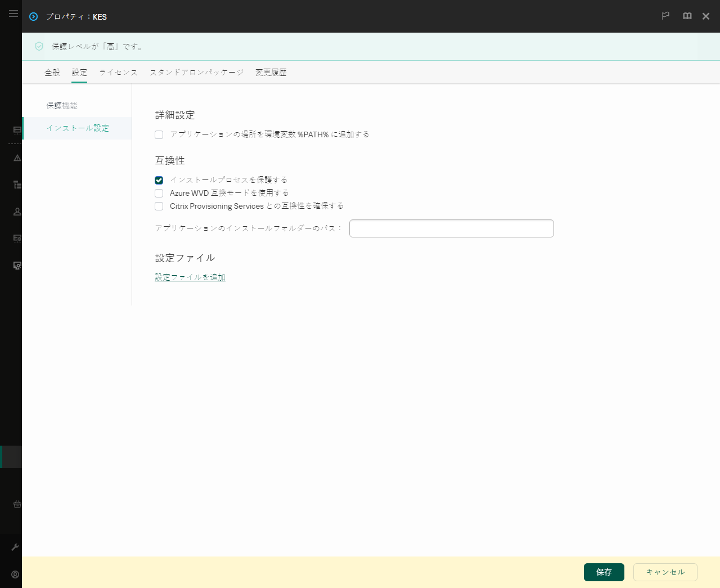Click the 設定ファイルを追加 link
Screen dimensions: 720x588
(190, 277)
